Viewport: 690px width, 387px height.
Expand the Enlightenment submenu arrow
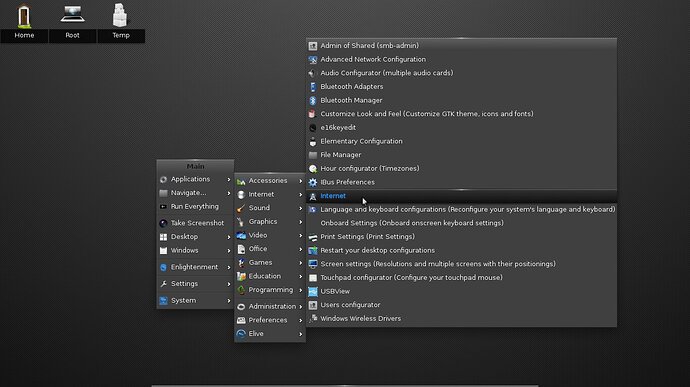229,267
